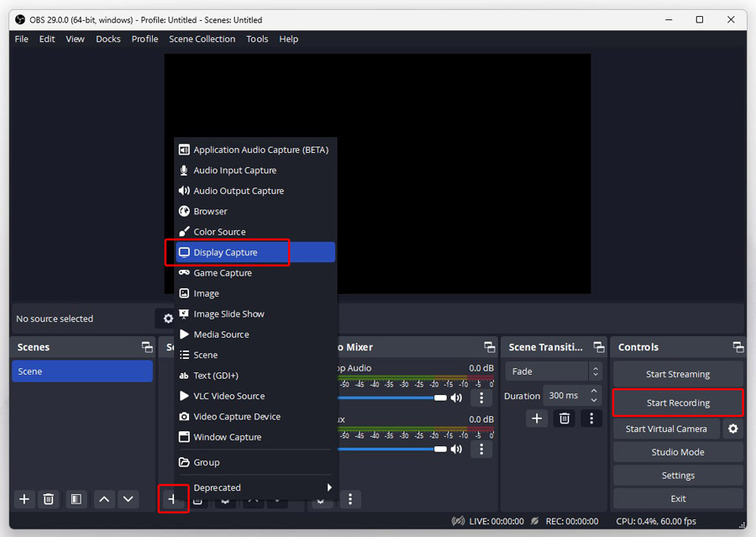The height and width of the screenshot is (537, 756).
Task: Decrease transition Duration with down stepper
Action: pyautogui.click(x=594, y=401)
